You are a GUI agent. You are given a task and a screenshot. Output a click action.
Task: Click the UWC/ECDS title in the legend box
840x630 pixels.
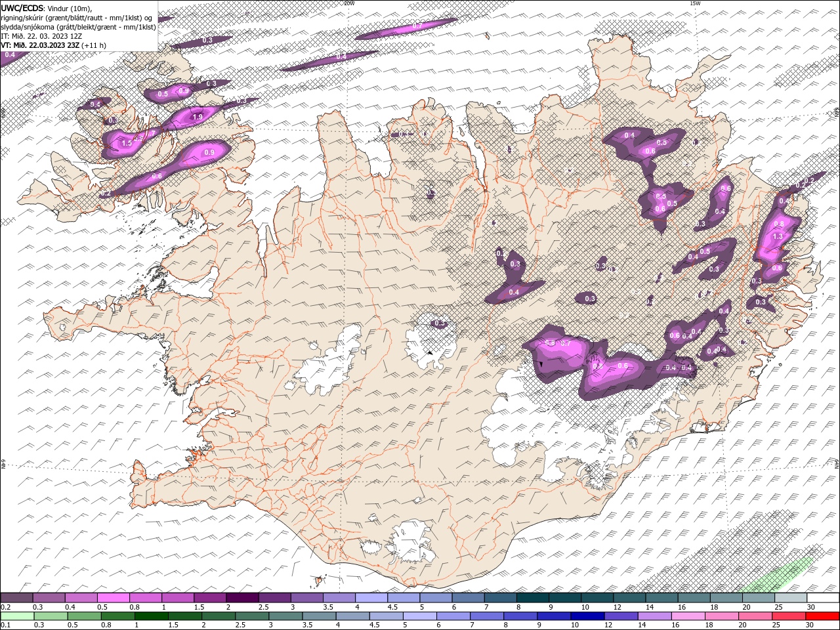[x=22, y=7]
